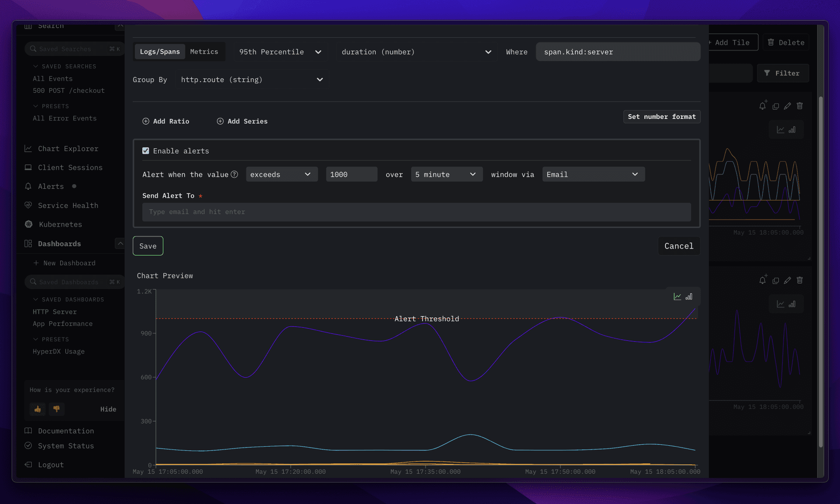Open the HTTP Server saved dashboard
Screen dimensions: 840x504
55,311
